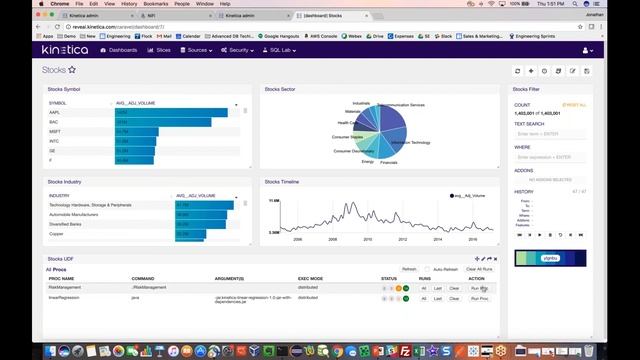Click the Last run button for linearRegression
This screenshot has height=360, width=640.
pos(438,298)
